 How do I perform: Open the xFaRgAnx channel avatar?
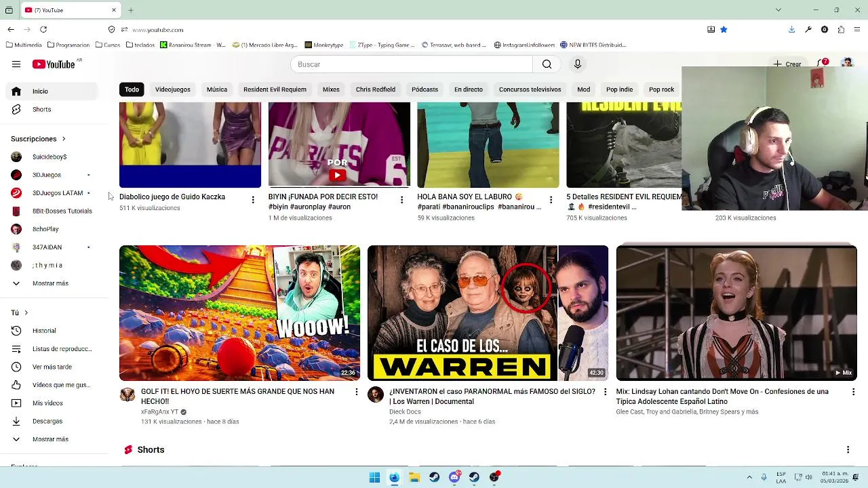coord(127,395)
